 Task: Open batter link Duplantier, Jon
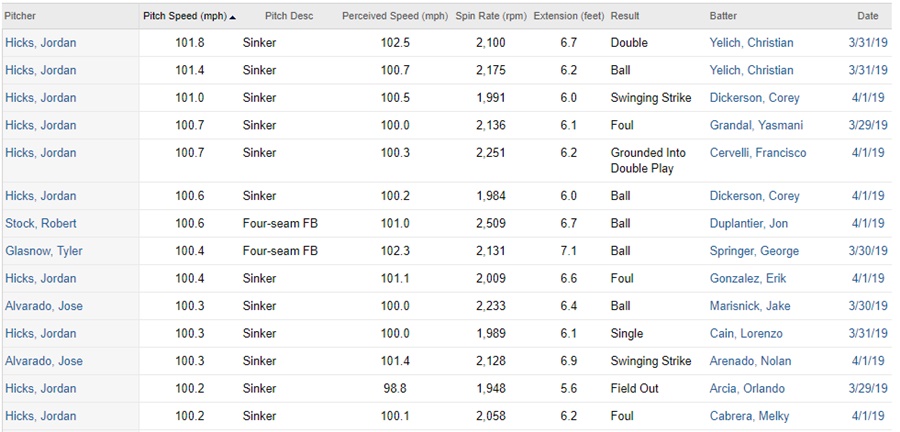pyautogui.click(x=751, y=223)
